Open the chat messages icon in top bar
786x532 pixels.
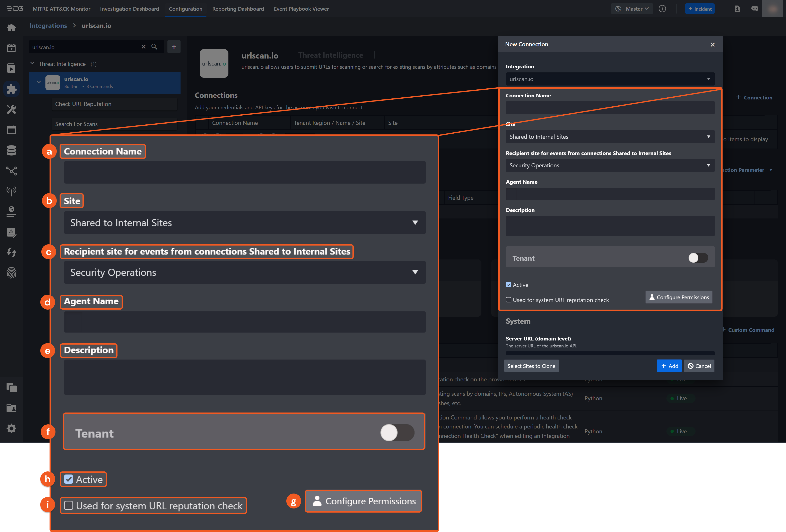click(x=754, y=9)
